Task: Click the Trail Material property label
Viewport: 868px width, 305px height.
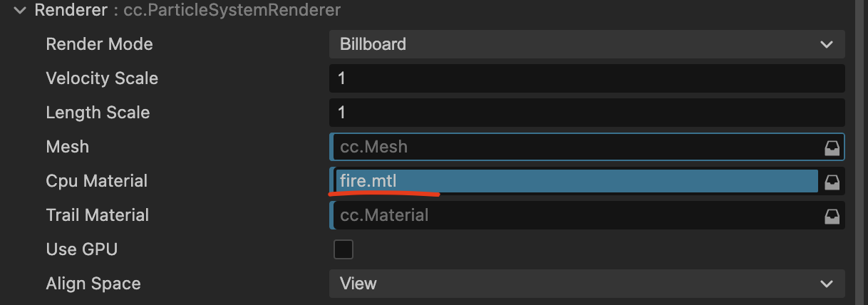Action: 97,215
